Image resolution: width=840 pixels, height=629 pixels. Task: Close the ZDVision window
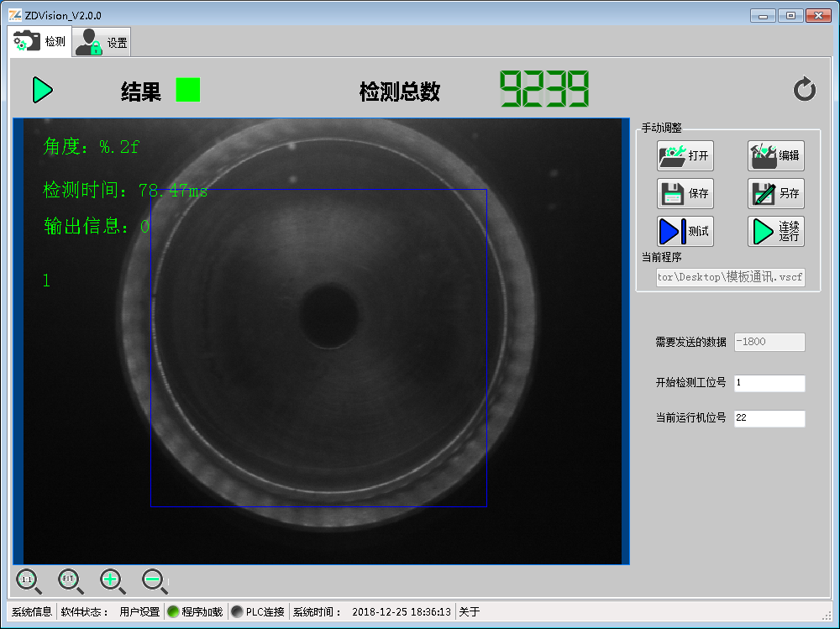pyautogui.click(x=818, y=16)
